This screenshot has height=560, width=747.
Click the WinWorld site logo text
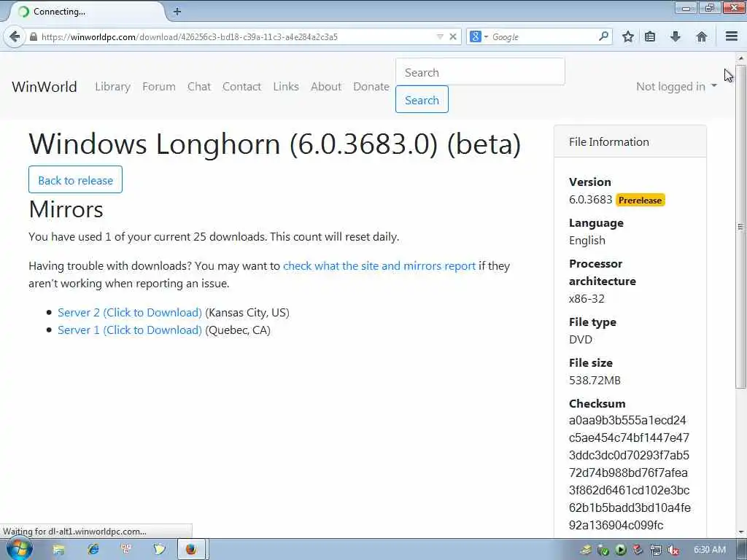44,87
